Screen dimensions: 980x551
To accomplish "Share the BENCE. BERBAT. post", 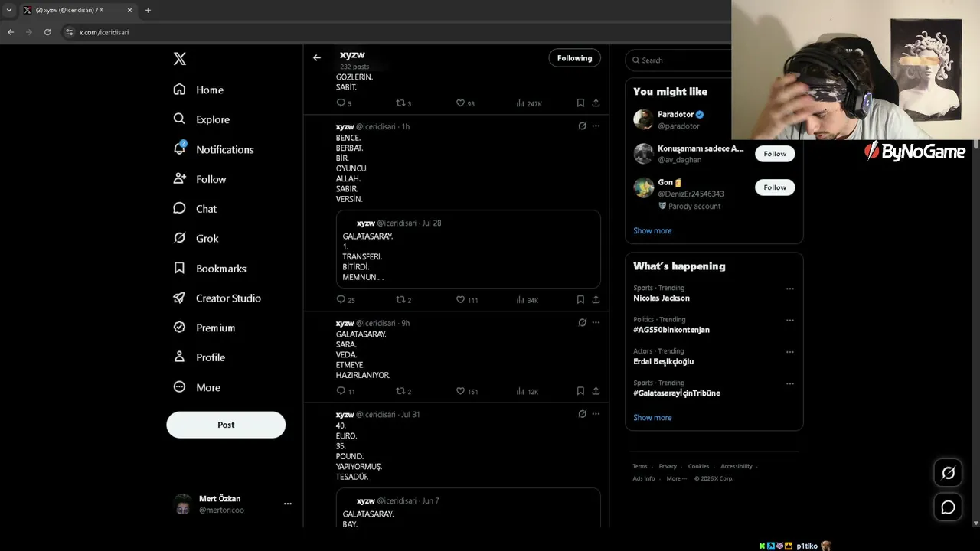I will pos(596,300).
